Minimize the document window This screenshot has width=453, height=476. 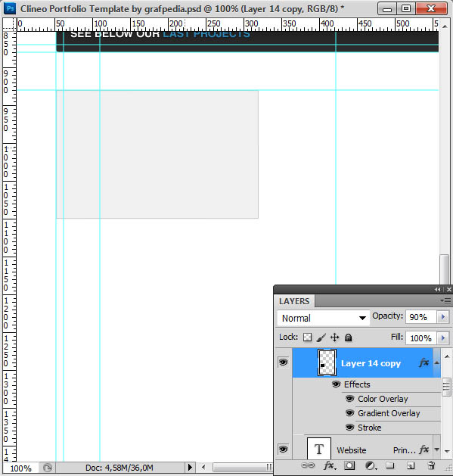click(x=387, y=9)
